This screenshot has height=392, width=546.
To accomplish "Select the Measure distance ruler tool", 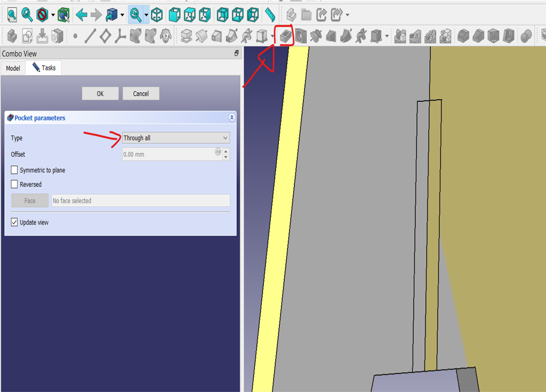I will point(270,15).
